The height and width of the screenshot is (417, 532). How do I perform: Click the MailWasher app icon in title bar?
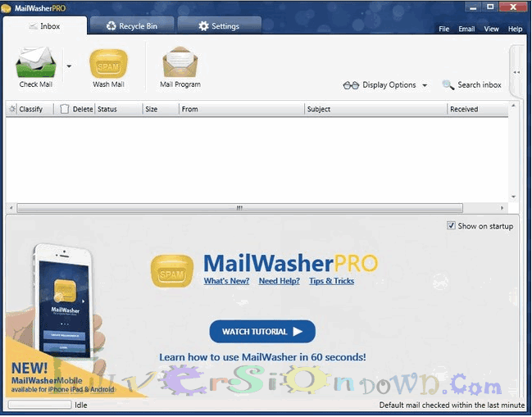click(x=6, y=8)
